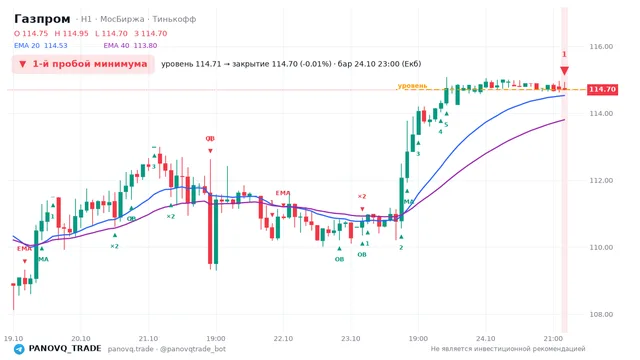This screenshot has height=360, width=640.
Task: Click the red OB triangle marker above the 19:00 candle
Action: [x=210, y=151]
